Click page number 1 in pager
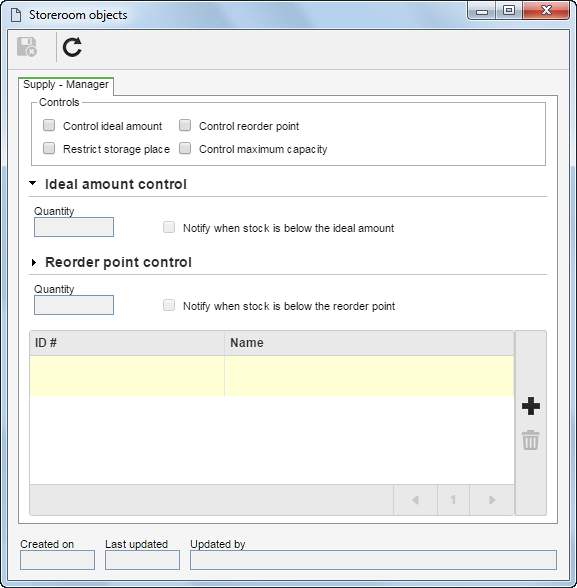The height and width of the screenshot is (588, 577). [453, 500]
